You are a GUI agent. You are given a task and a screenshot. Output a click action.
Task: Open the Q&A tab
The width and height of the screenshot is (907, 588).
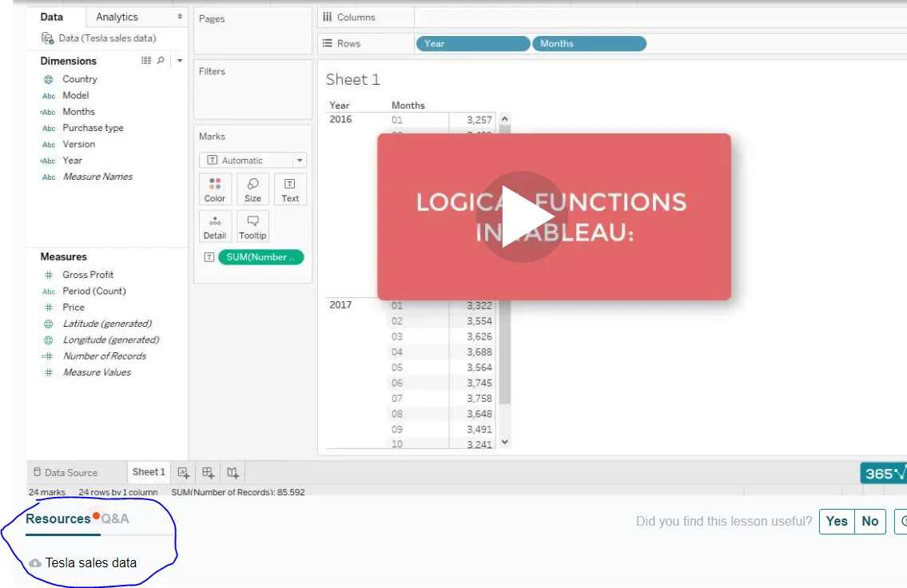click(115, 518)
